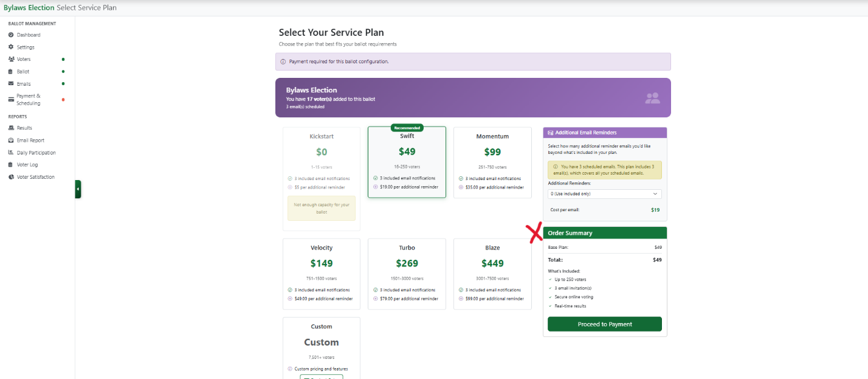Click '3 email(s) scheduled' banner text
868x379 pixels.
point(305,106)
